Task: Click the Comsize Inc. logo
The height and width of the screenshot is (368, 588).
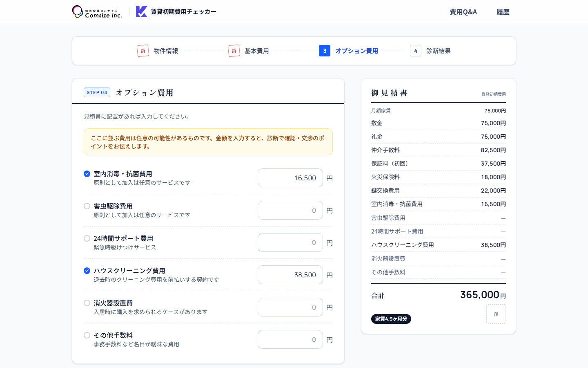Action: coord(97,11)
